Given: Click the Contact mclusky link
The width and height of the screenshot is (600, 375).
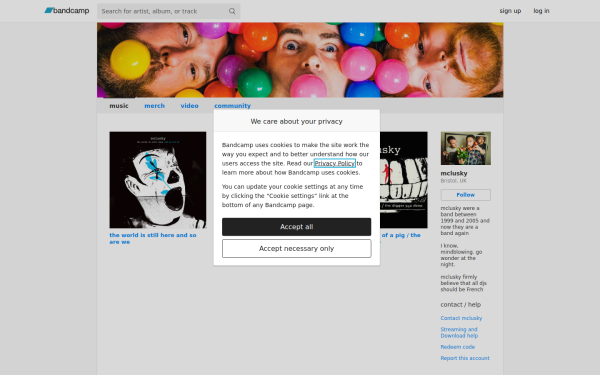Looking at the screenshot, I should coord(461,318).
